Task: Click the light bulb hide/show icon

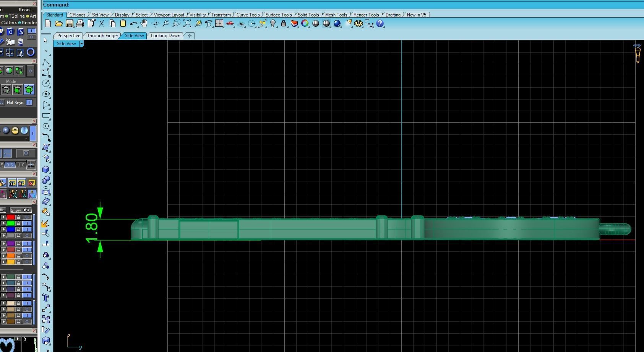Action: (x=273, y=24)
